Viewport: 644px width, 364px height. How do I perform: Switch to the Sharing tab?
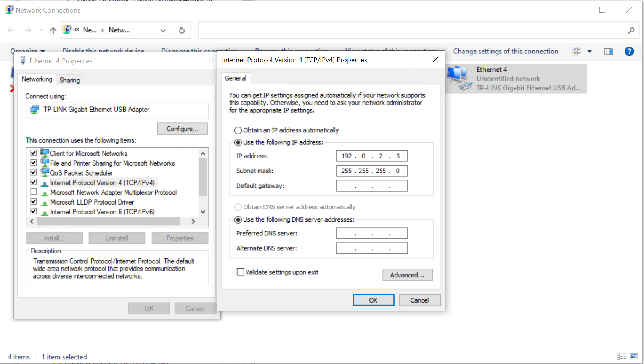point(69,80)
